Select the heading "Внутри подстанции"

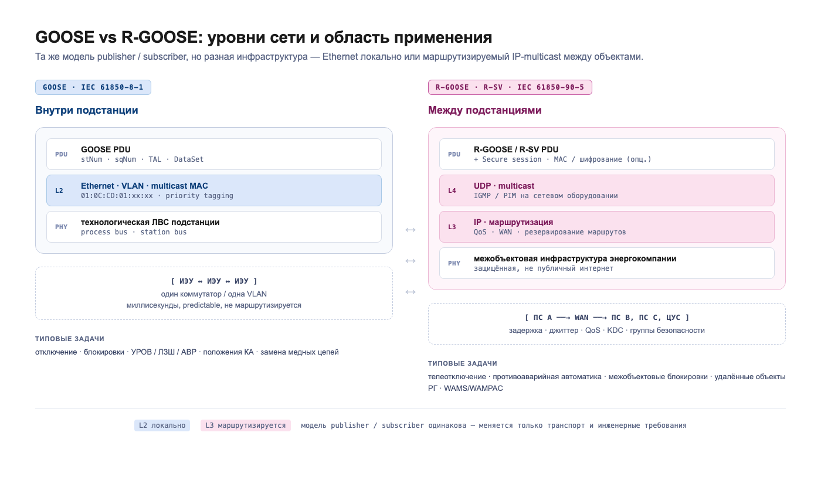click(87, 110)
